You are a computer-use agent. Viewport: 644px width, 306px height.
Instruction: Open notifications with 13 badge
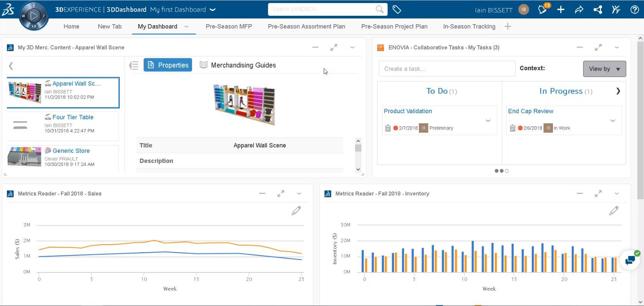click(543, 10)
